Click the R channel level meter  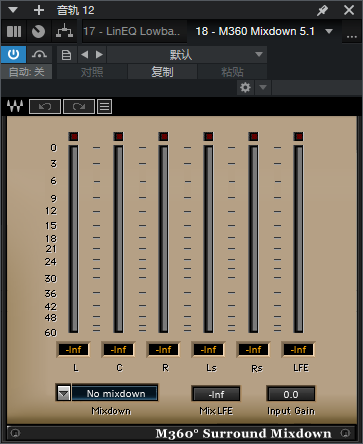click(x=163, y=239)
